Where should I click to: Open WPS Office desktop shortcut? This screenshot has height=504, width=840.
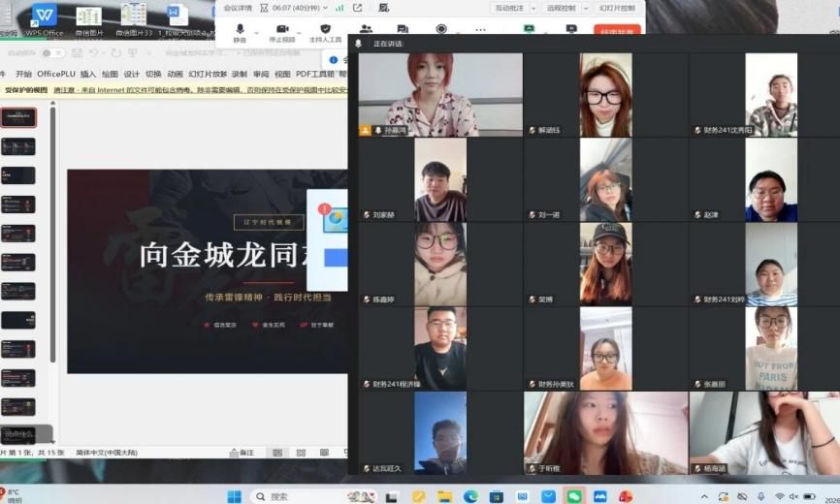coord(45,17)
